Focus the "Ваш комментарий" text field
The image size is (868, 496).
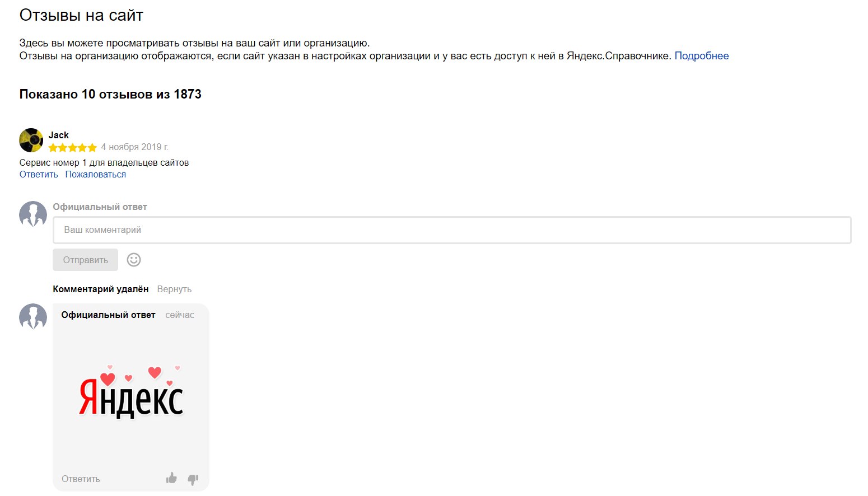click(452, 230)
